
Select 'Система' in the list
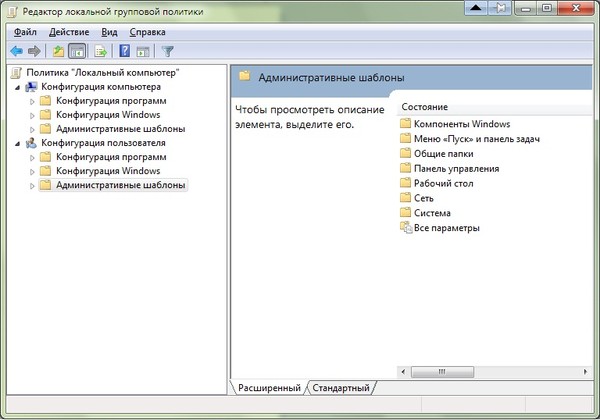coord(432,213)
